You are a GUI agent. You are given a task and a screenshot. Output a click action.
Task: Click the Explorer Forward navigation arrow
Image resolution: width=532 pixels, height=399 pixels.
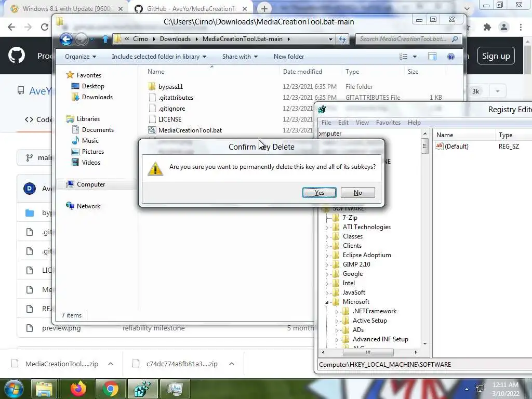pos(81,39)
